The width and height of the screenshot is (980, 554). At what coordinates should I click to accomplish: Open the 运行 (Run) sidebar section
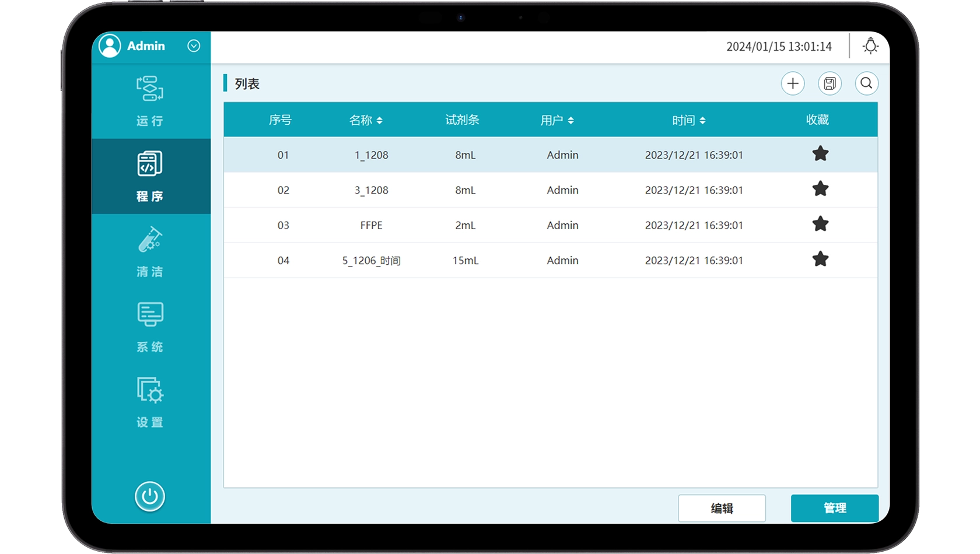[x=150, y=101]
